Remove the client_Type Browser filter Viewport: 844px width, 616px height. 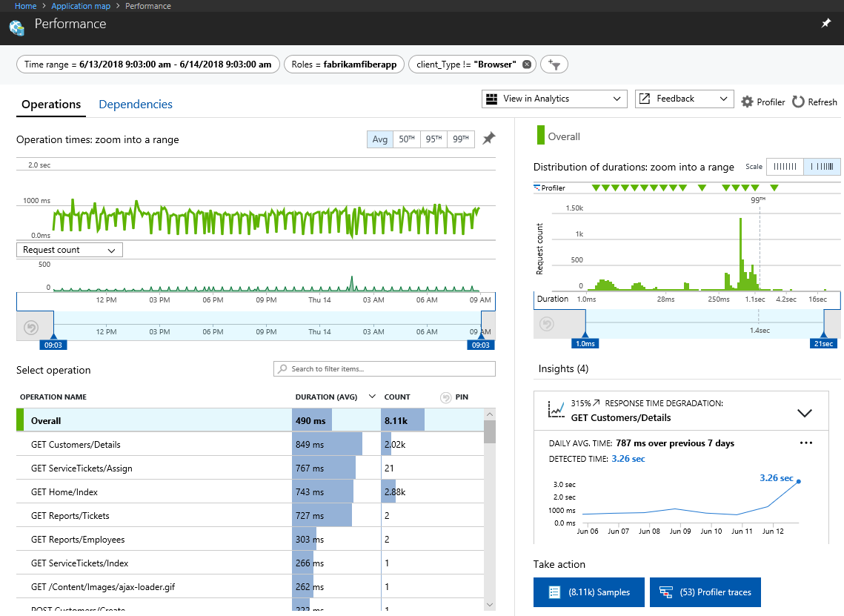click(527, 64)
